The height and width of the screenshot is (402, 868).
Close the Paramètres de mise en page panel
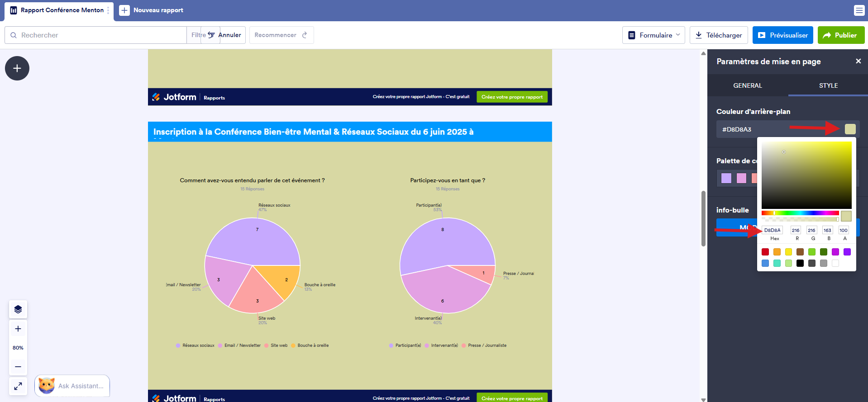858,61
